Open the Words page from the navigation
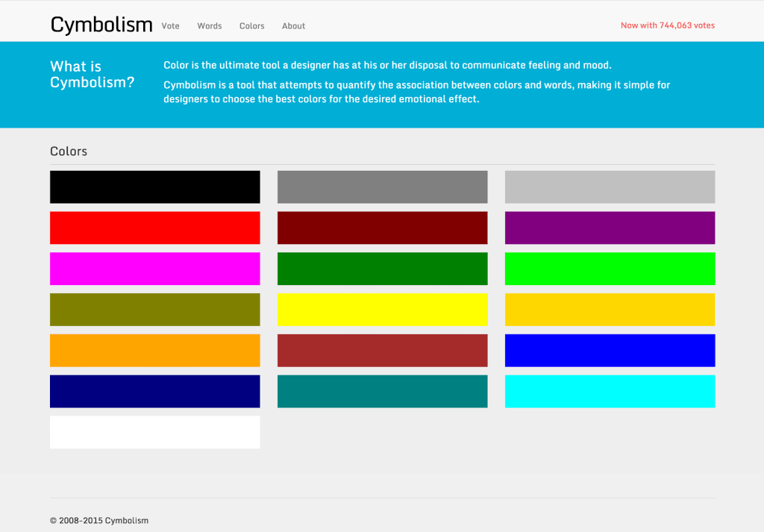The width and height of the screenshot is (764, 532). pos(209,25)
